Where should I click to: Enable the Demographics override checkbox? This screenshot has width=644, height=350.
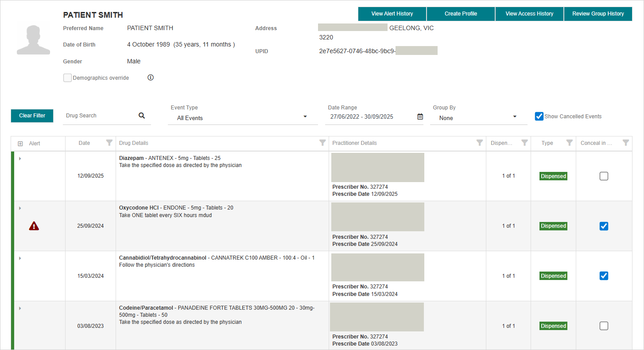(x=67, y=78)
